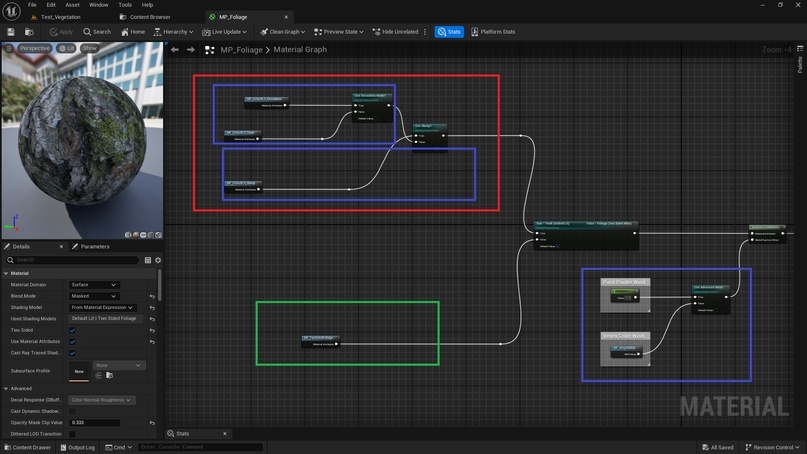The height and width of the screenshot is (454, 807).
Task: Open the Content Drawer
Action: 27,447
